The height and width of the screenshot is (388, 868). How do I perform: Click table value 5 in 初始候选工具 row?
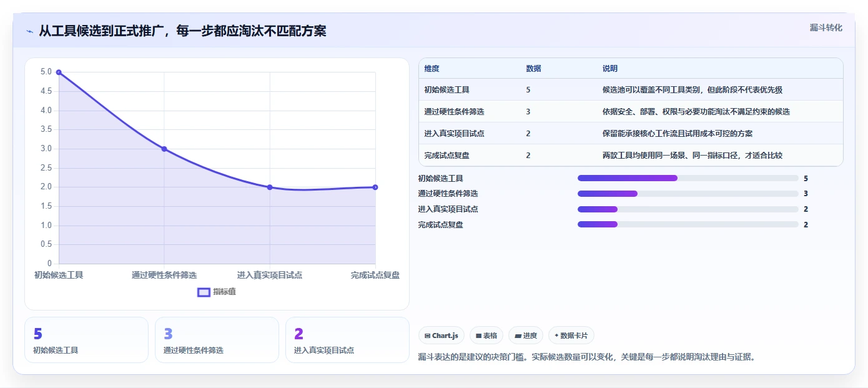[528, 90]
